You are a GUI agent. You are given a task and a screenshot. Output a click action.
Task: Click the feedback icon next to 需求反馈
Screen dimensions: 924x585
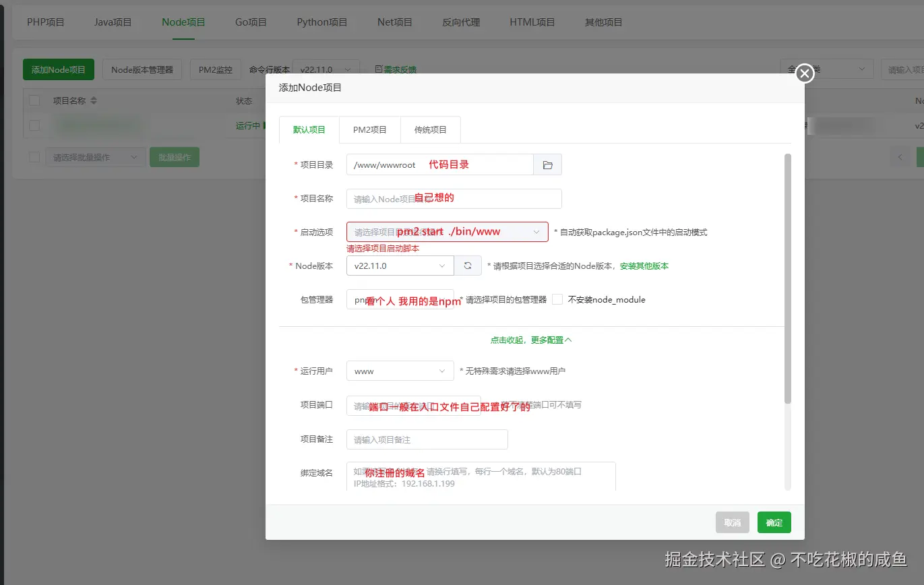pyautogui.click(x=379, y=69)
